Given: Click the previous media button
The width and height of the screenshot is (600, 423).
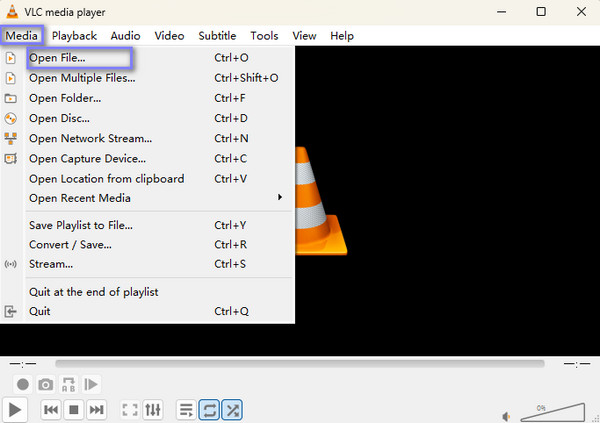Looking at the screenshot, I should [x=51, y=410].
